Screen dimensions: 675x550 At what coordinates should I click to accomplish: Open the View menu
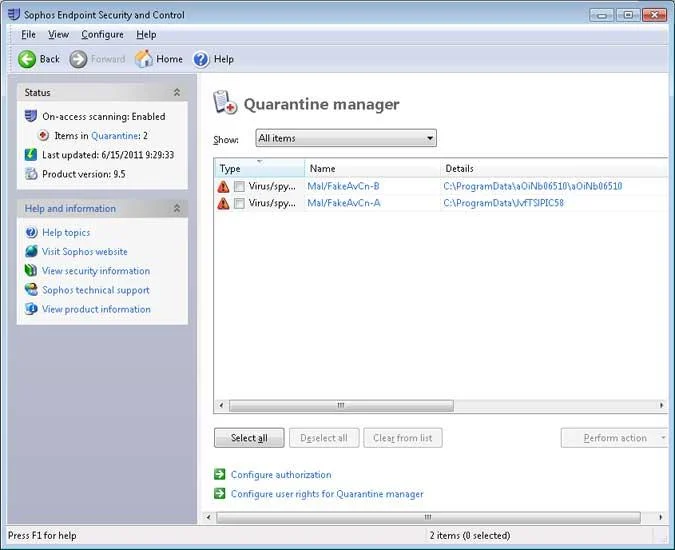[58, 34]
